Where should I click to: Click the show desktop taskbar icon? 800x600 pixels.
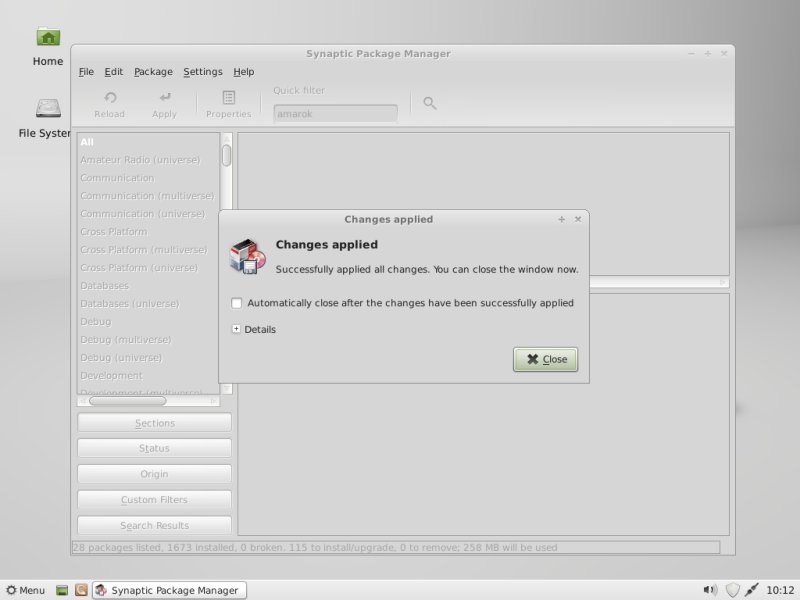click(62, 590)
